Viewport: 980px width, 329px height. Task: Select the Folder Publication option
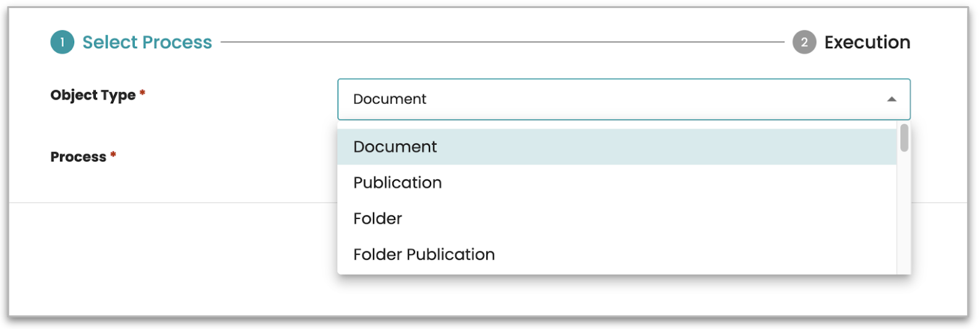pos(424,254)
